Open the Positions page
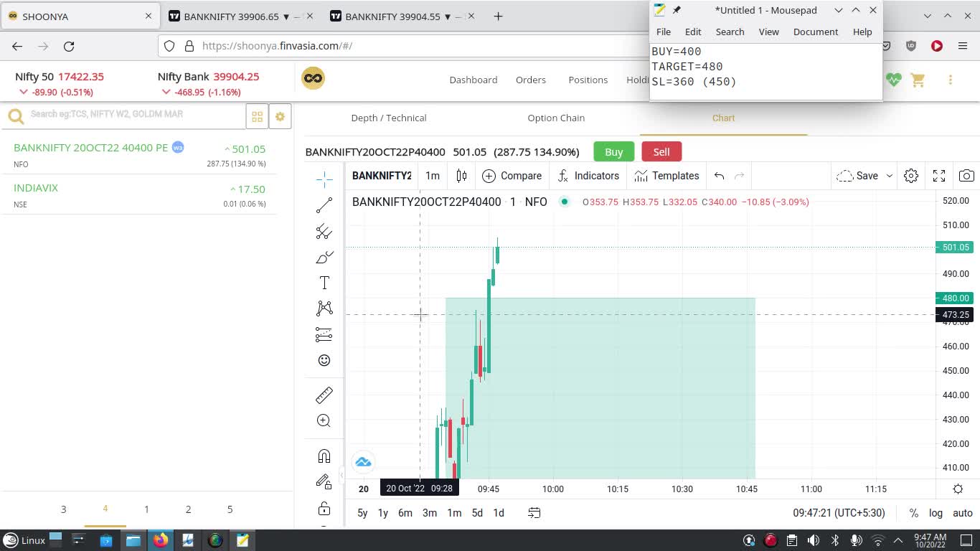This screenshot has height=551, width=980. click(588, 80)
